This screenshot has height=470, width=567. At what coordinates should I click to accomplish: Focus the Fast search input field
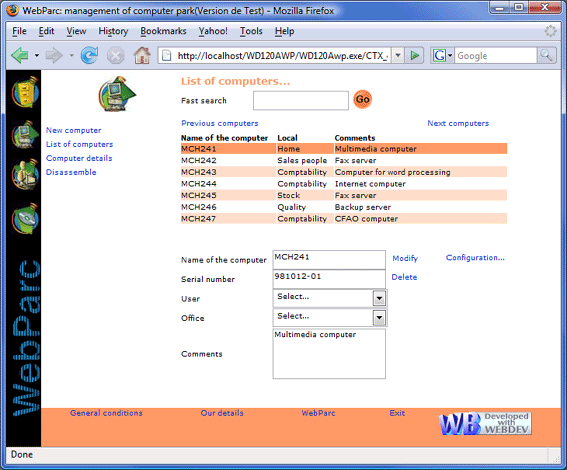(x=301, y=100)
